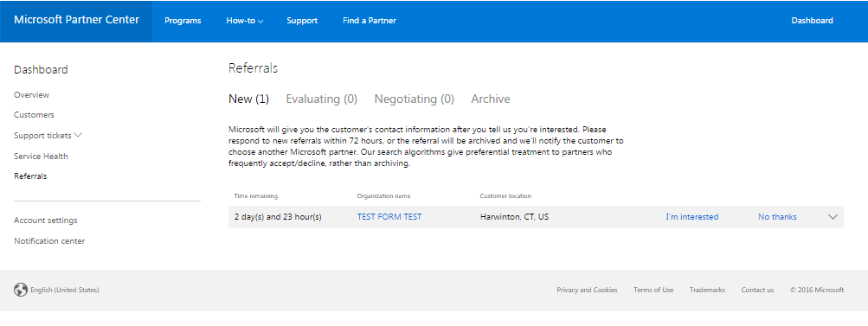Image resolution: width=868 pixels, height=326 pixels.
Task: Switch to the Negotiating (0) tab
Action: [414, 99]
